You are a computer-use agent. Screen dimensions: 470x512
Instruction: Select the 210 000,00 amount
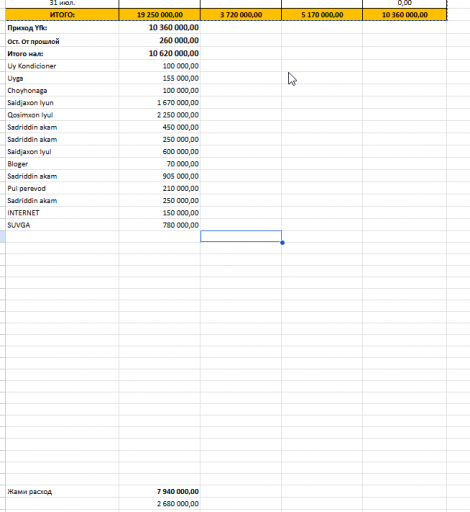(x=159, y=188)
